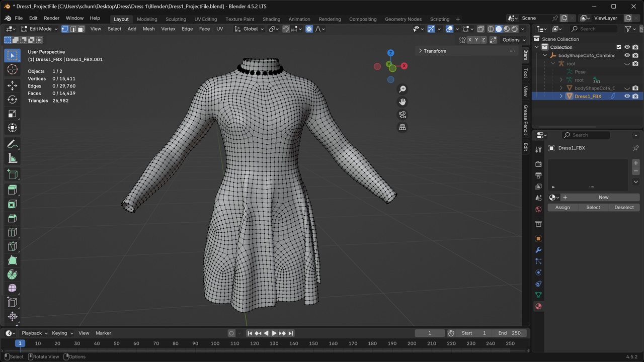The width and height of the screenshot is (644, 362).
Task: Select the Select Box tool
Action: [13, 55]
